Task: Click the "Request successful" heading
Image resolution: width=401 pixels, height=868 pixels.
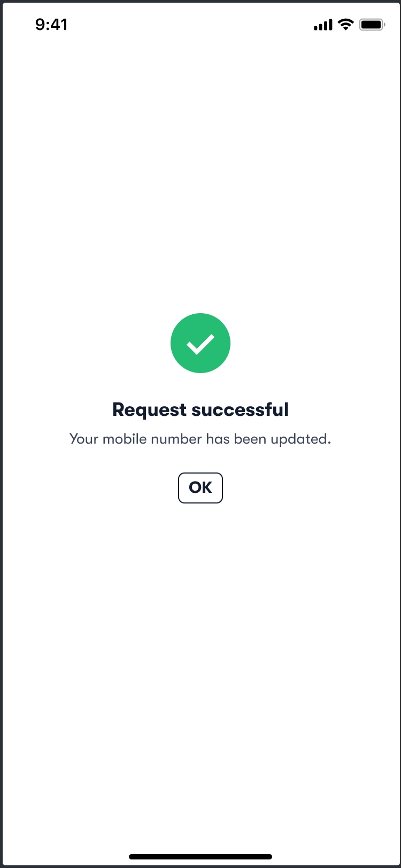Action: (x=200, y=410)
